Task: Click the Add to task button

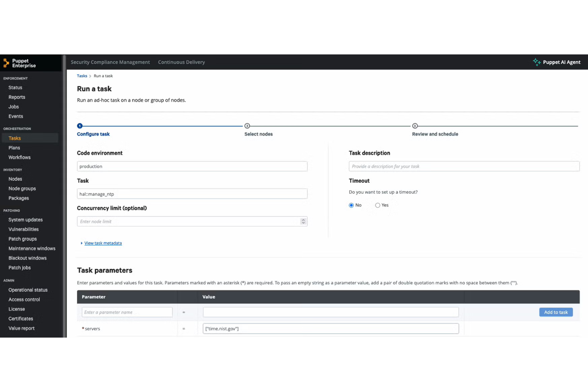Action: (x=556, y=312)
